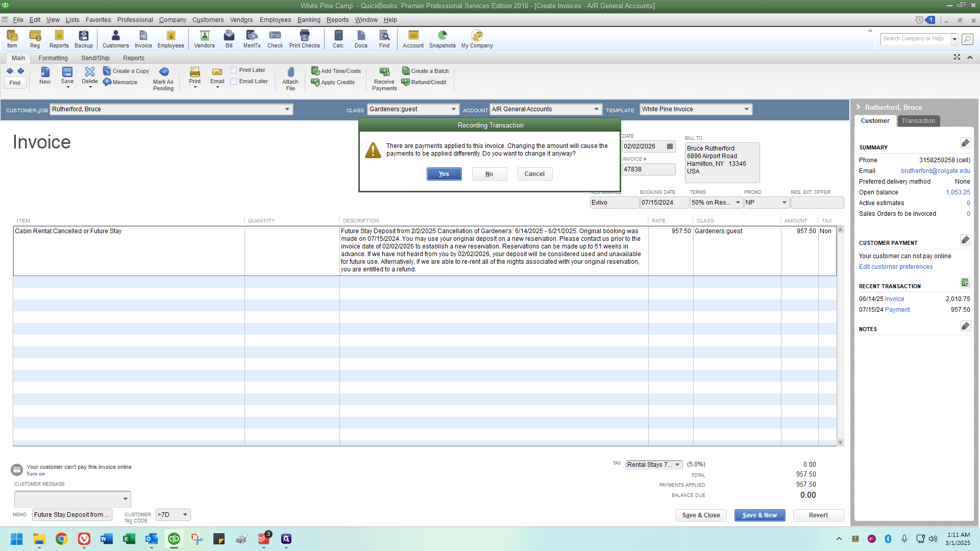
Task: Click the Attach File paperclip
Action: click(x=290, y=79)
